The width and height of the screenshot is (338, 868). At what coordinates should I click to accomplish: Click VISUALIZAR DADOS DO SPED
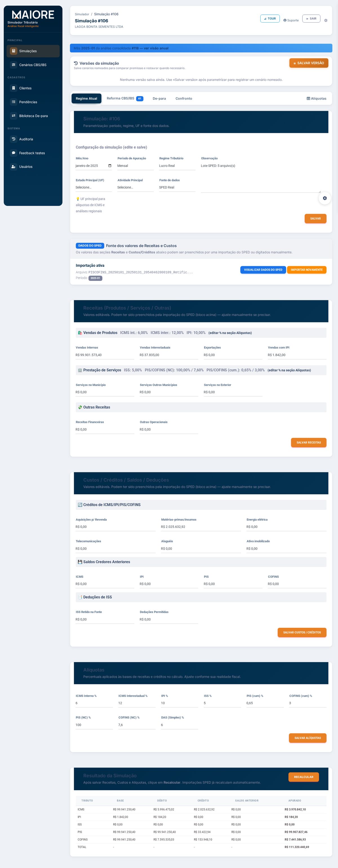263,270
